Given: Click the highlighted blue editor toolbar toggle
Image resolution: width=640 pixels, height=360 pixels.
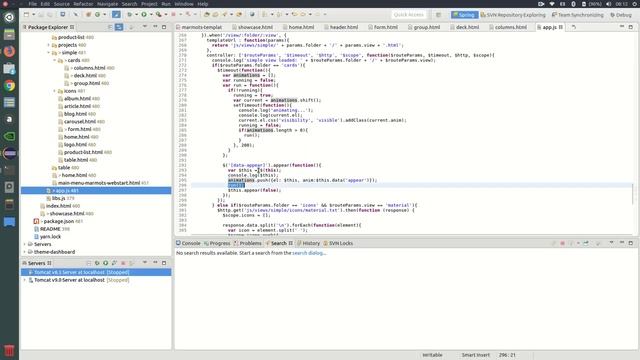Looking at the screenshot, I should [116, 14].
